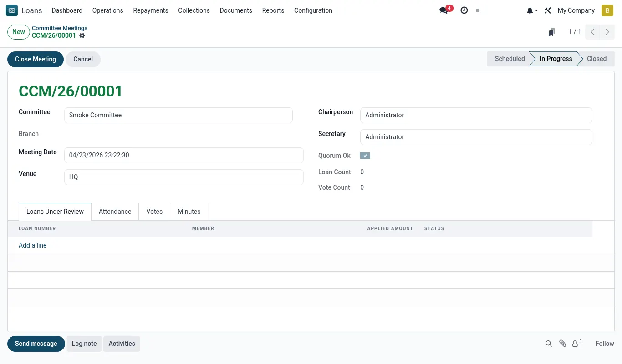Screen dimensions: 622x364
Task: Open the notifications bell dropdown
Action: tap(532, 10)
